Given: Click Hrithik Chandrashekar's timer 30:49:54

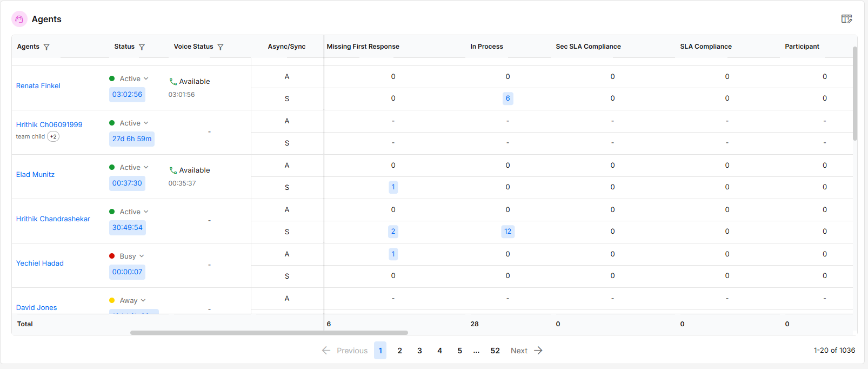Looking at the screenshot, I should point(128,228).
